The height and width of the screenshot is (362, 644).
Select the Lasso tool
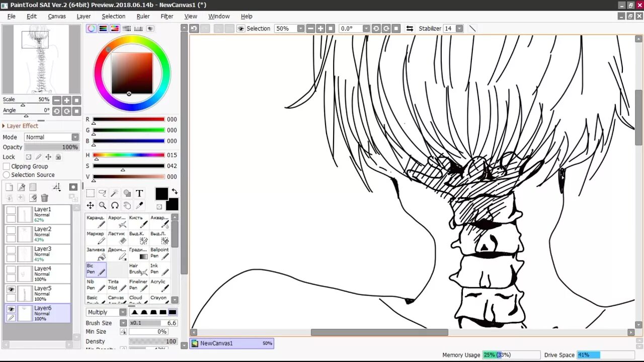pyautogui.click(x=102, y=193)
